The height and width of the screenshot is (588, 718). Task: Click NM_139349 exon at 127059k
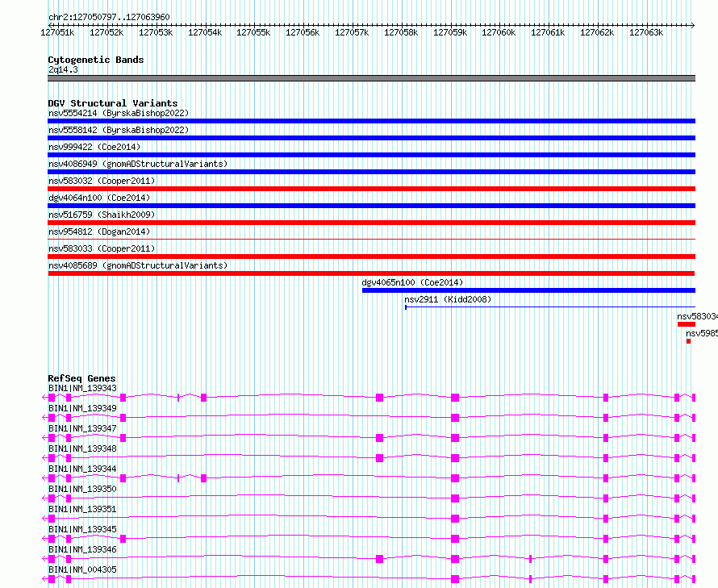(x=455, y=418)
